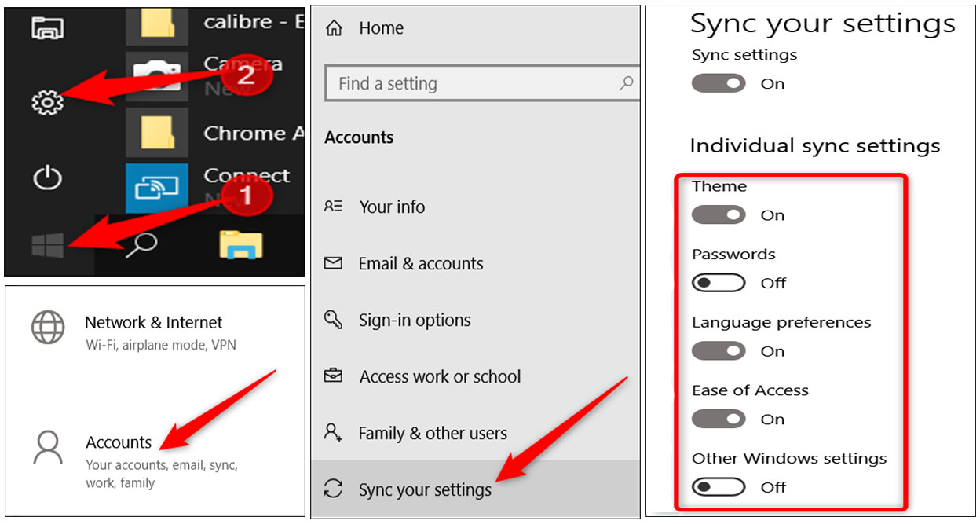
Task: Turn off the main Sync settings switch
Action: pos(719,83)
